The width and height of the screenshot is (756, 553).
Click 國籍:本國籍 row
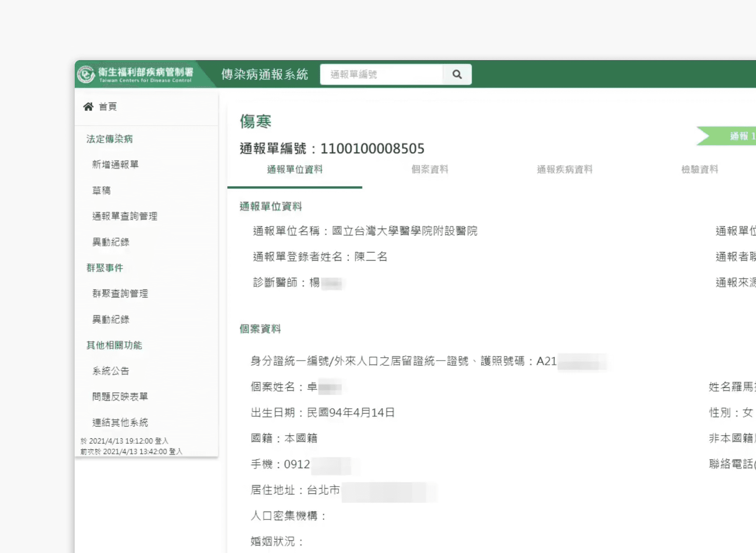click(284, 438)
